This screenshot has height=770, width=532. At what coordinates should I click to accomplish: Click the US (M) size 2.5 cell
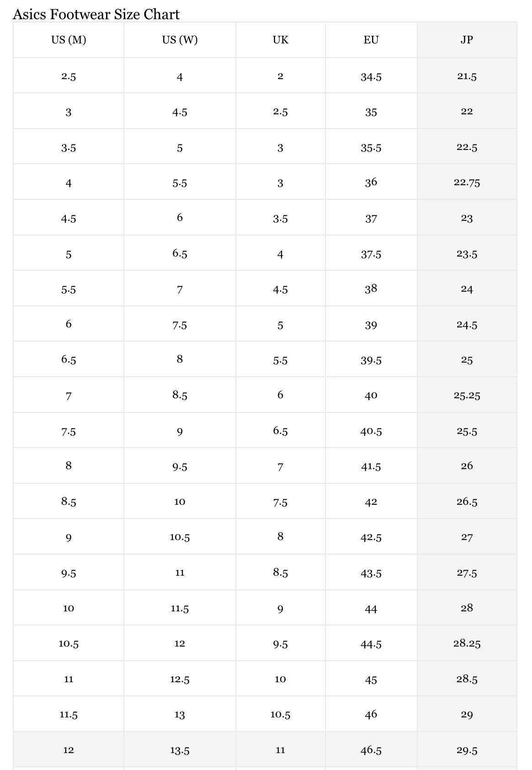coord(69,77)
